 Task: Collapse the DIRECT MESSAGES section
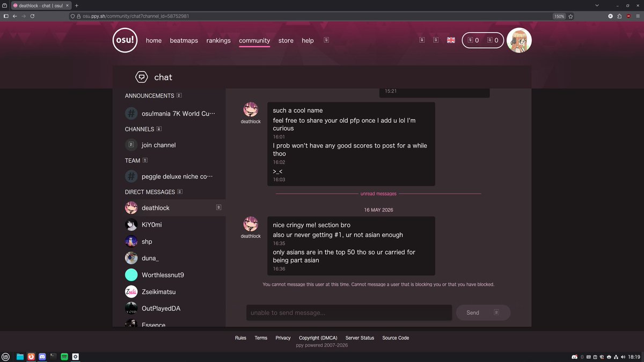(180, 192)
